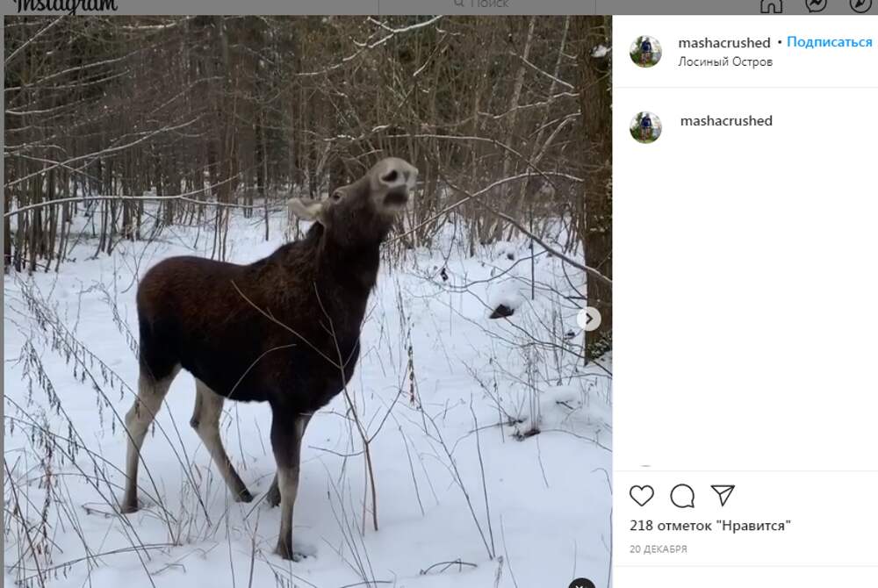Click the commenter avatar beside the caption

click(645, 127)
